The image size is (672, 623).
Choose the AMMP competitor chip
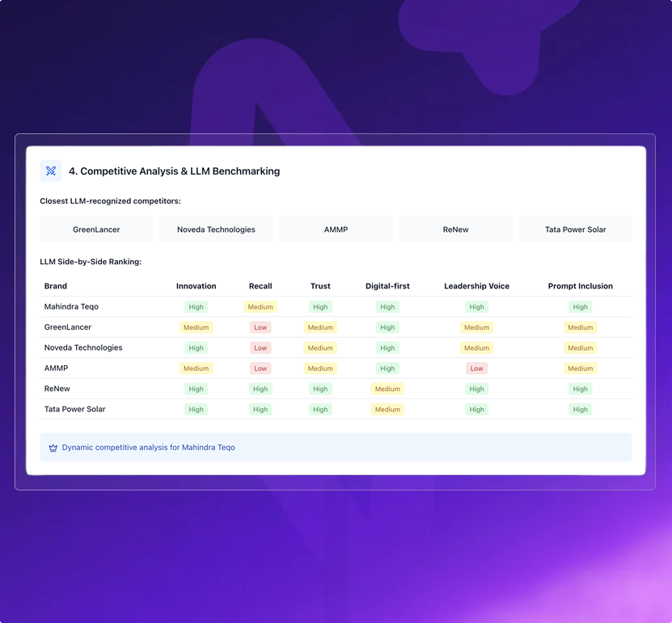click(336, 229)
